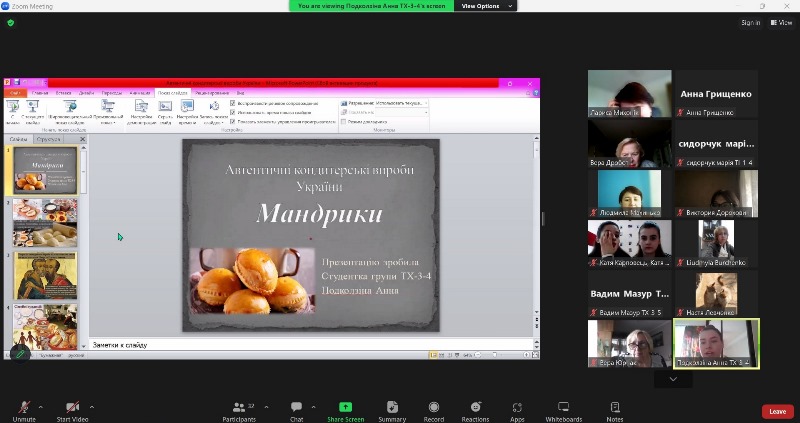Image resolution: width=800 pixels, height=423 pixels.
Task: Open the File tab in PowerPoint
Action: (x=14, y=93)
